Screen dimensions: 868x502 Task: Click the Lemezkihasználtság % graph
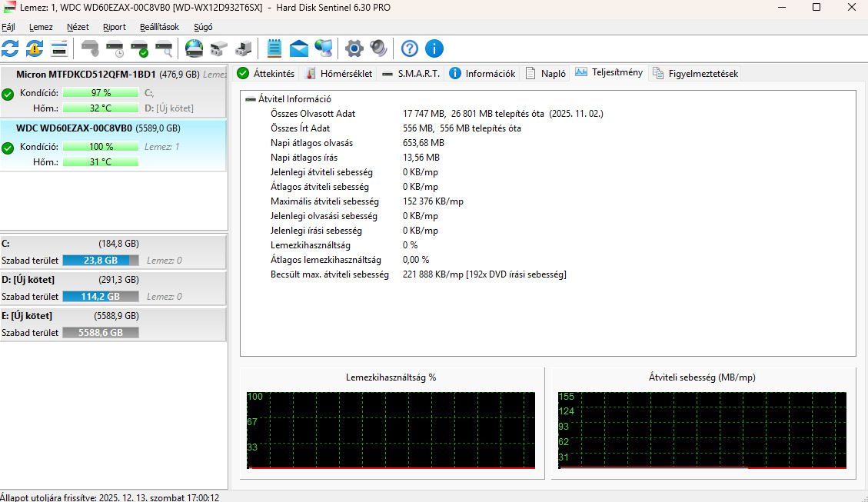pos(391,430)
